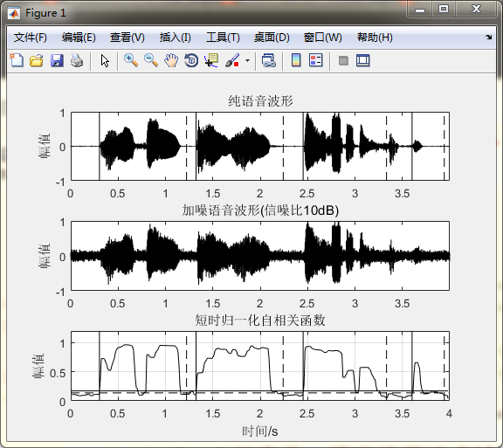Insert a legend using the toolbar icon
503x448 pixels.
click(x=315, y=60)
